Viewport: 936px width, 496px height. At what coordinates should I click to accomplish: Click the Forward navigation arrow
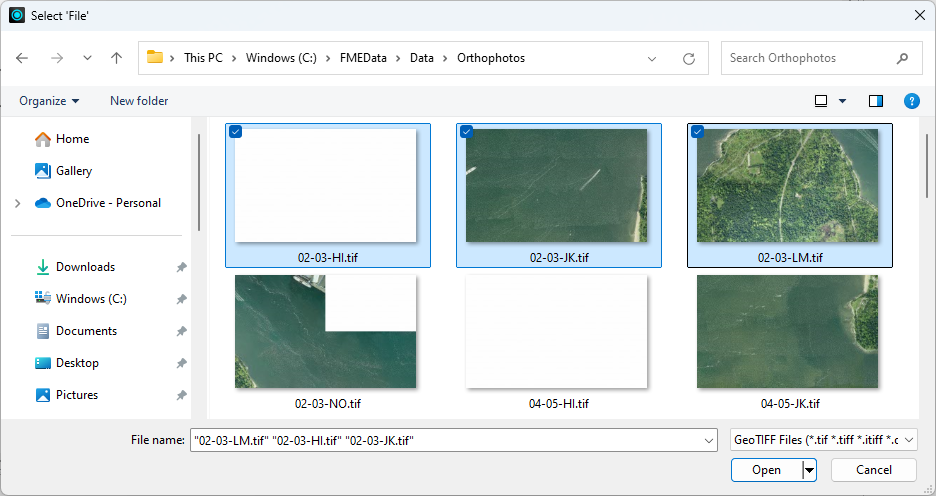click(57, 58)
